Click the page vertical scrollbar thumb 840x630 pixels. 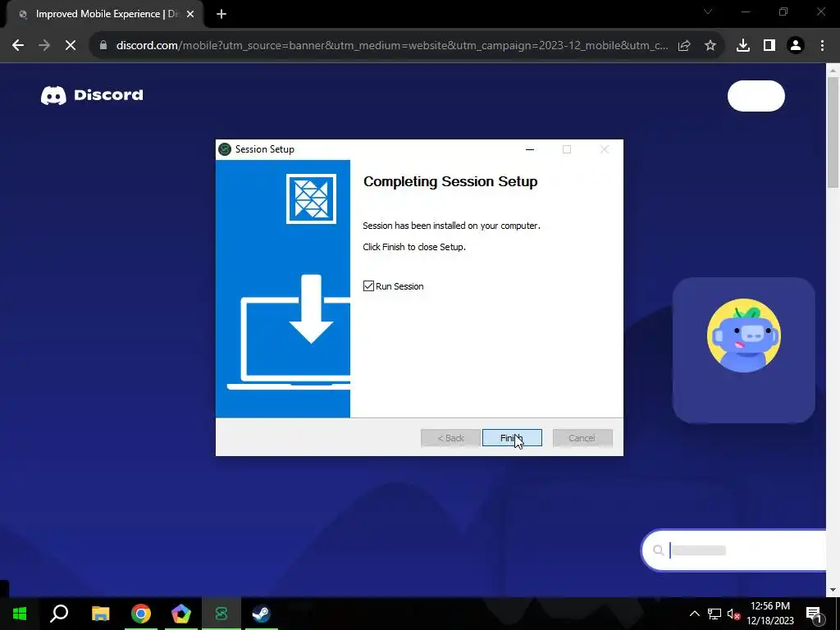pos(833,132)
